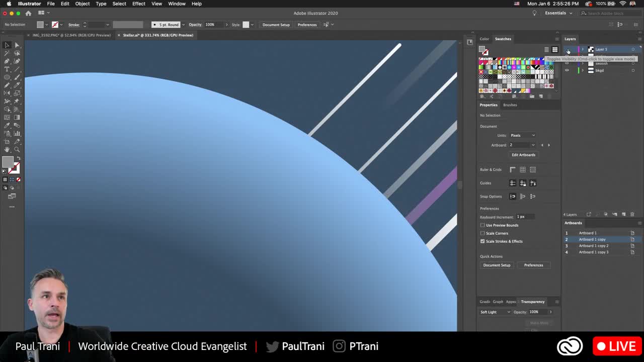
Task: Click the Edit Artboards button
Action: pos(523,155)
